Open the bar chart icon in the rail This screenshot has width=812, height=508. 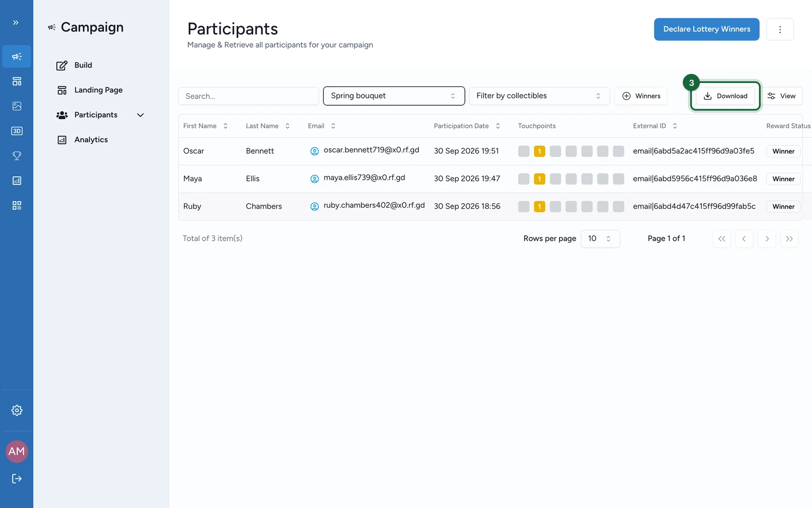(17, 181)
